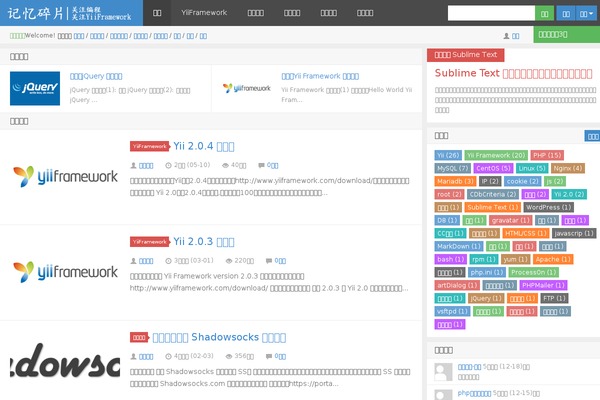Select the FTP (1) tag
The width and height of the screenshot is (600, 400).
[554, 298]
